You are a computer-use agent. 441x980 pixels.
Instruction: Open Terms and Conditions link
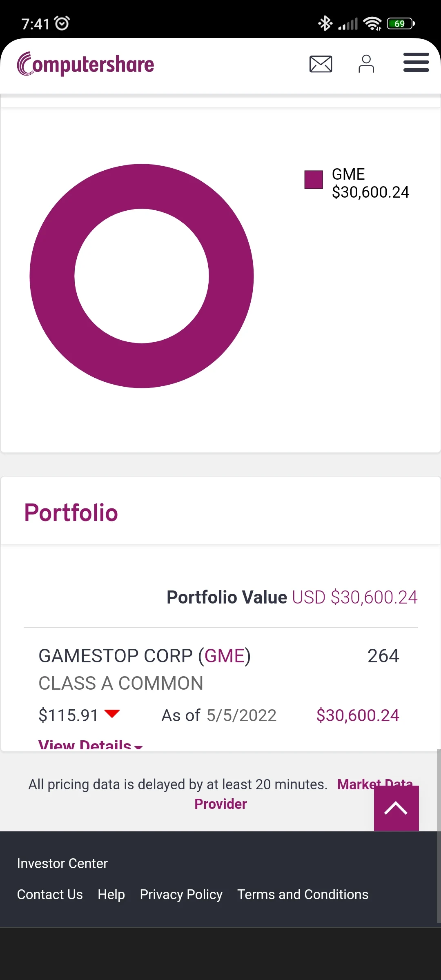[303, 895]
